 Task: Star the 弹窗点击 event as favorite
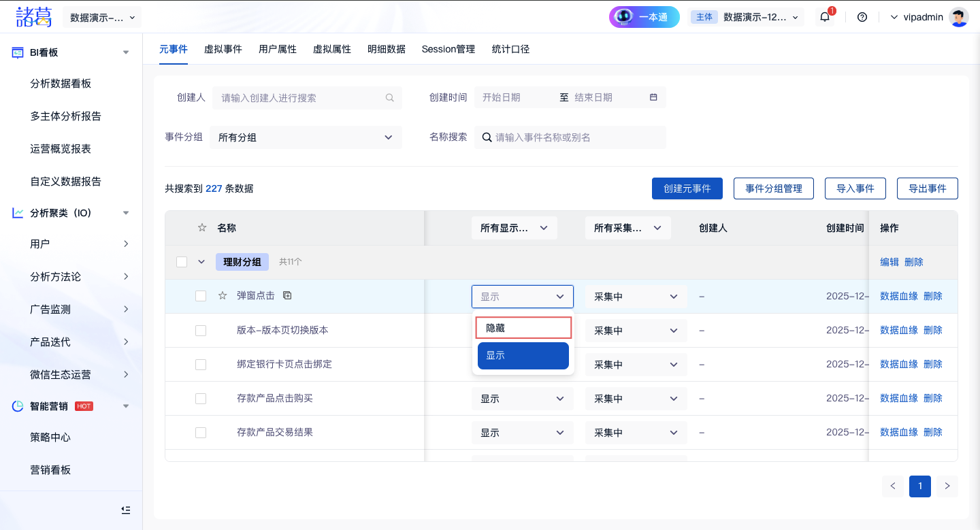222,296
